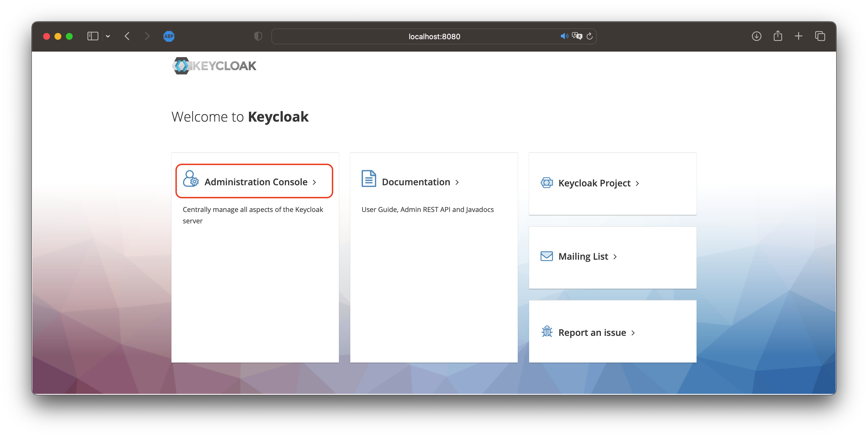Click the Report an issue bug icon
The height and width of the screenshot is (437, 868).
[546, 332]
